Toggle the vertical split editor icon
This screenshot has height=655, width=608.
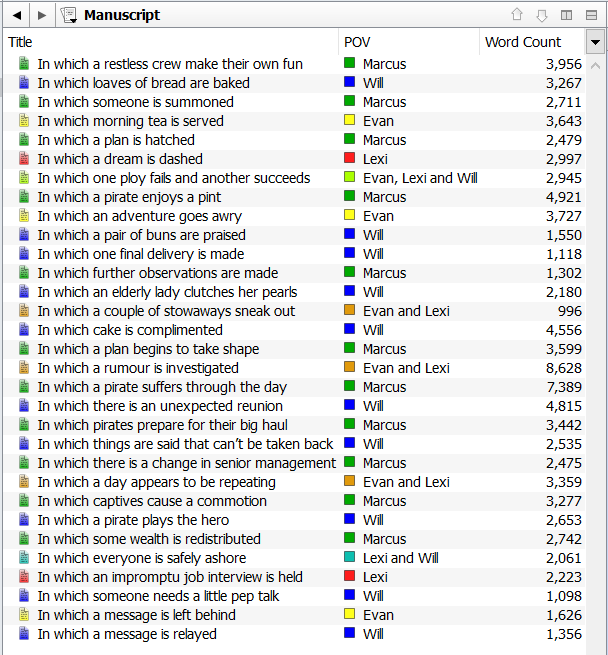pos(567,15)
